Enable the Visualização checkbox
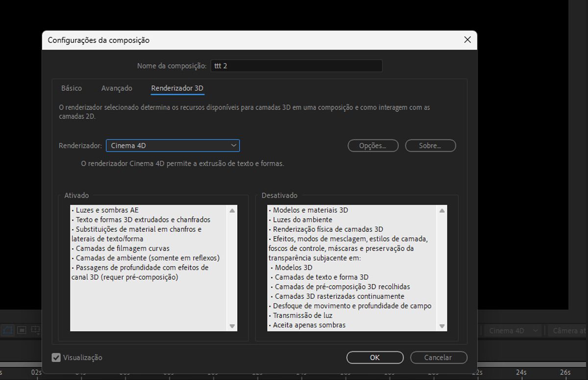This screenshot has height=380, width=588. click(56, 357)
